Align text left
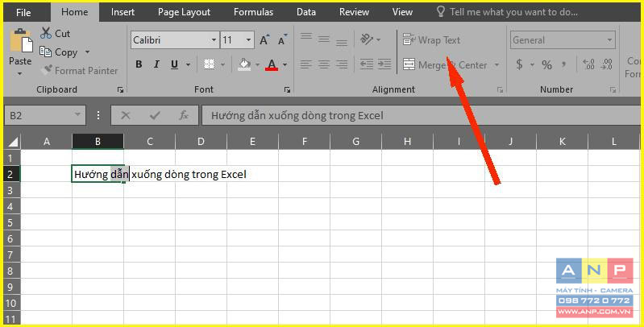Viewport: 644px width, 327px height. tap(306, 64)
